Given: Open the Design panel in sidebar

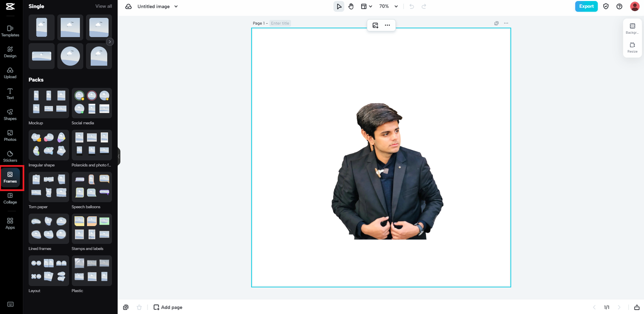Looking at the screenshot, I should coord(10,52).
